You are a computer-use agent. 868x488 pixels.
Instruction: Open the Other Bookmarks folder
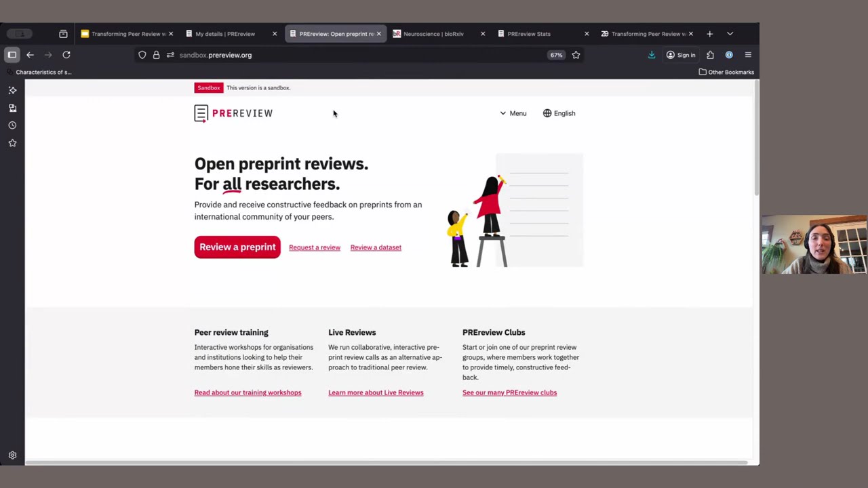click(x=726, y=72)
